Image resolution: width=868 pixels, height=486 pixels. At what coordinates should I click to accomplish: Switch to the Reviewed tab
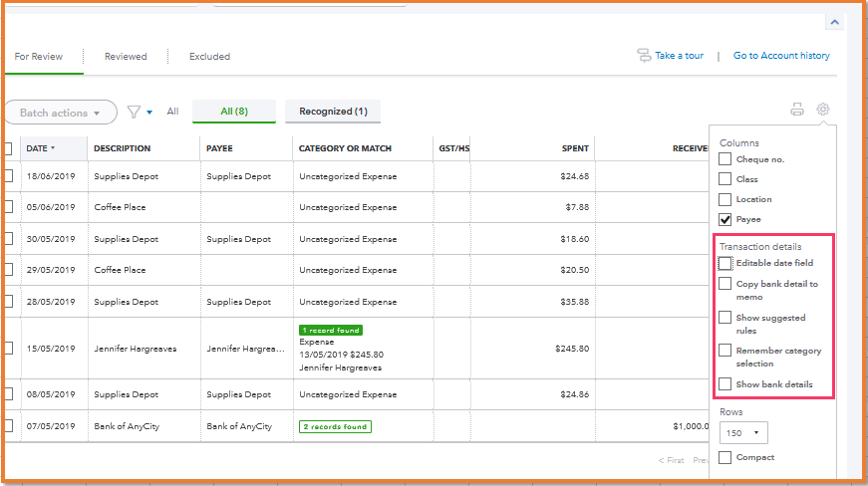(126, 57)
